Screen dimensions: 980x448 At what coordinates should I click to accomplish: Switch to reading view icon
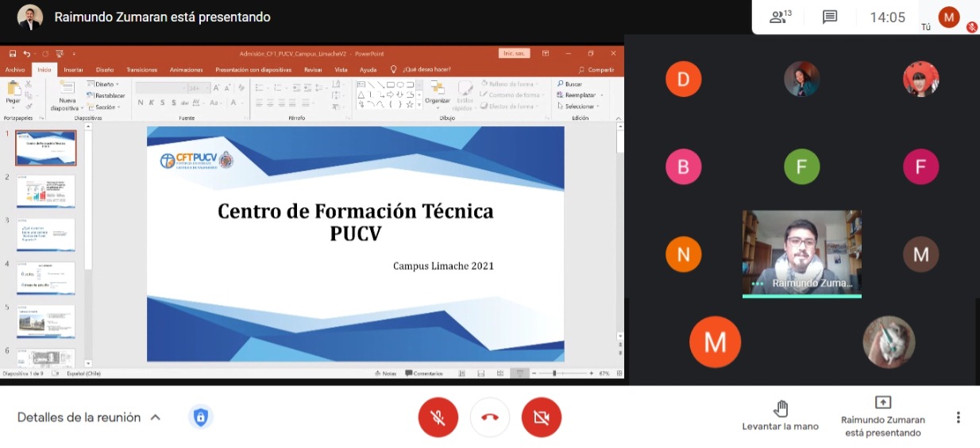click(500, 373)
